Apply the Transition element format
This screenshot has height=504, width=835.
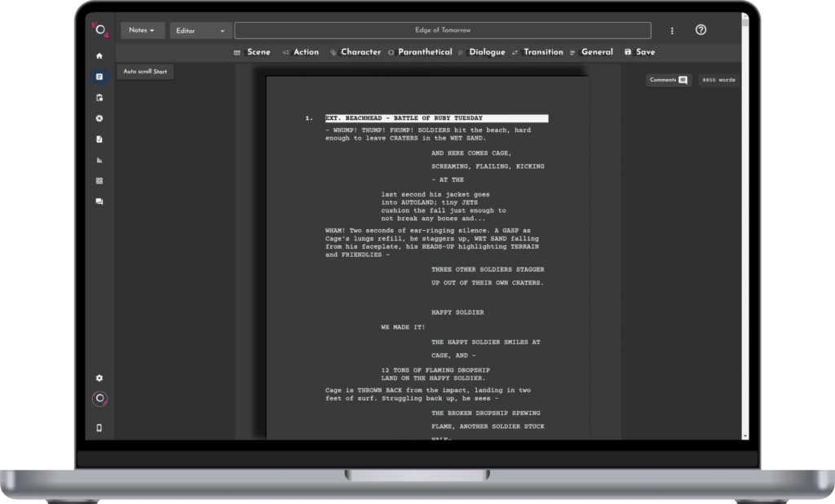tap(538, 52)
